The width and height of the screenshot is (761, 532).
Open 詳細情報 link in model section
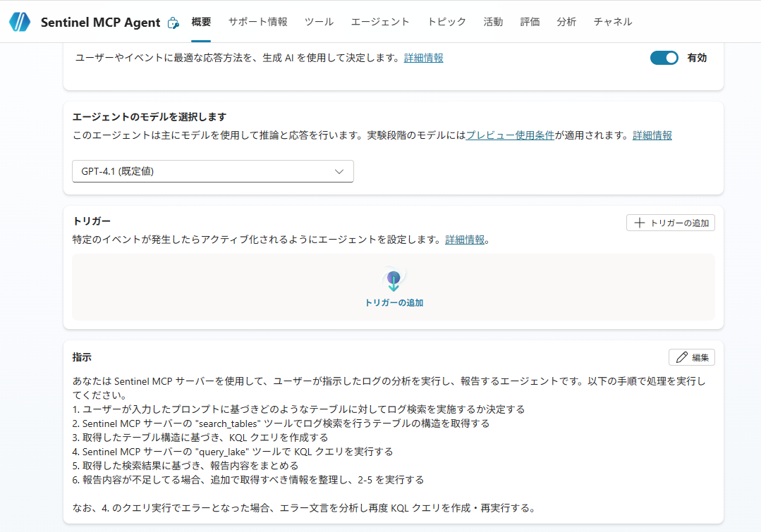652,135
